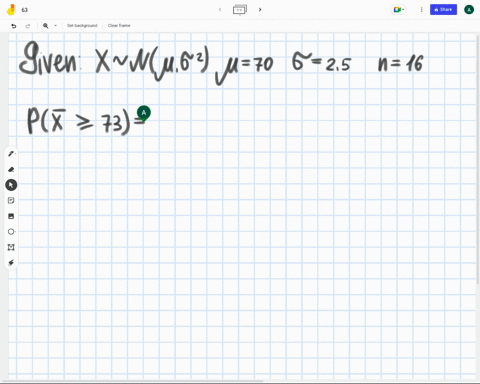480x384 pixels.
Task: Undo the last action
Action: coord(14,26)
